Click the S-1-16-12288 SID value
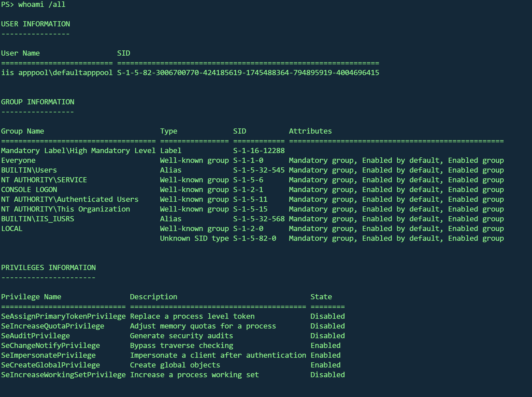 click(x=259, y=151)
